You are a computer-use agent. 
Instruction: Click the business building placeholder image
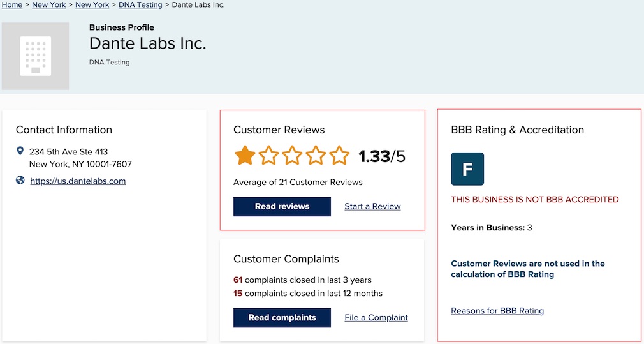click(x=35, y=56)
